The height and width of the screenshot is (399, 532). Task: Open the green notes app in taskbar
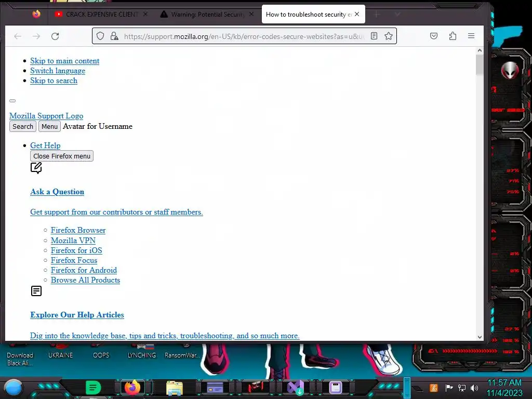click(93, 388)
